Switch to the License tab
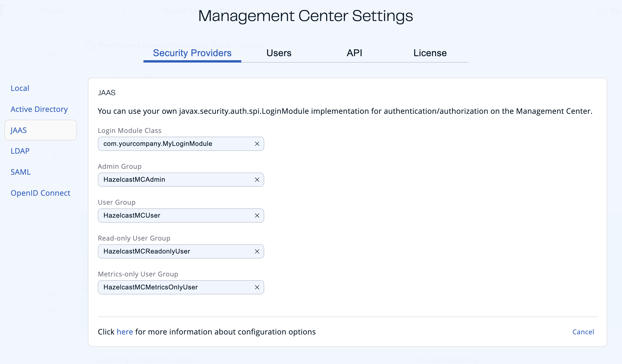The image size is (622, 364). (x=429, y=53)
